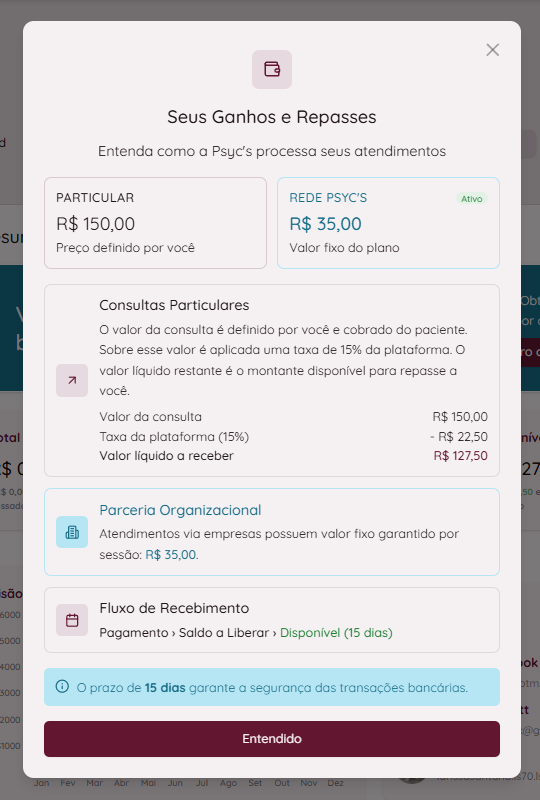Click the arrow icon beside Consultas Particulares
Image resolution: width=540 pixels, height=800 pixels.
72,380
